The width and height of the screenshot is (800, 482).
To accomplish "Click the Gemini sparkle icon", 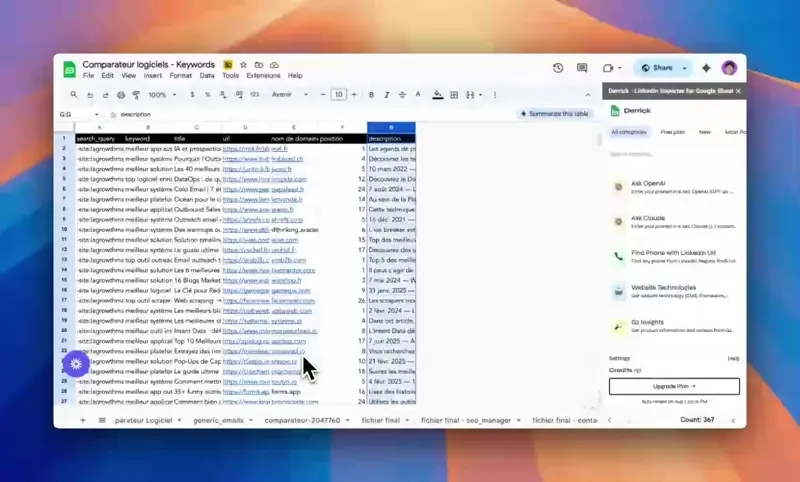I will [706, 68].
